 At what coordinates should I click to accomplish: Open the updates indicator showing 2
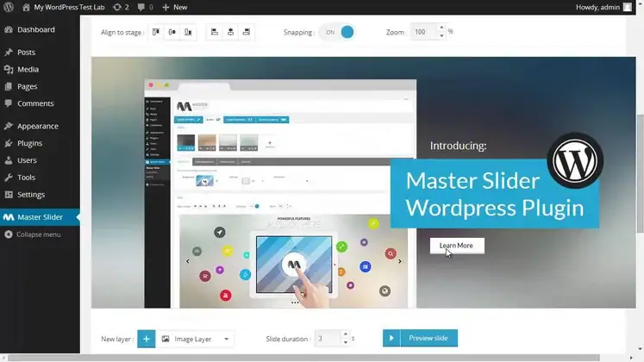pos(122,7)
